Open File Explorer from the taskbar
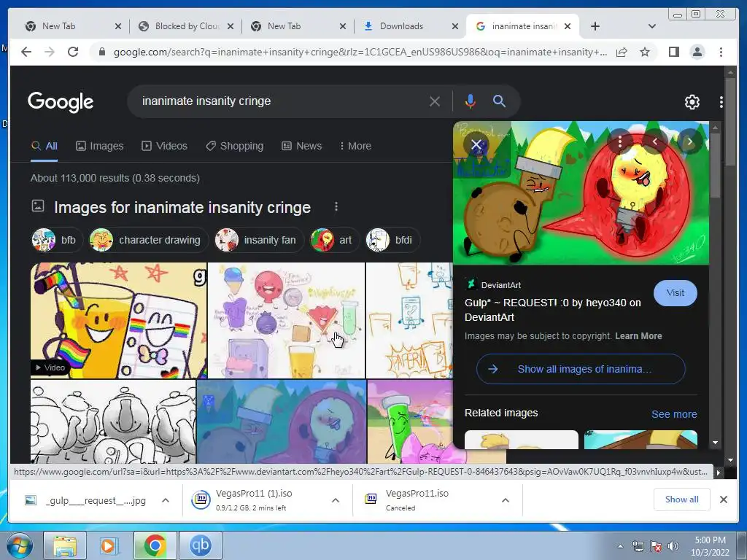Viewport: 747px width, 560px height. [x=65, y=545]
